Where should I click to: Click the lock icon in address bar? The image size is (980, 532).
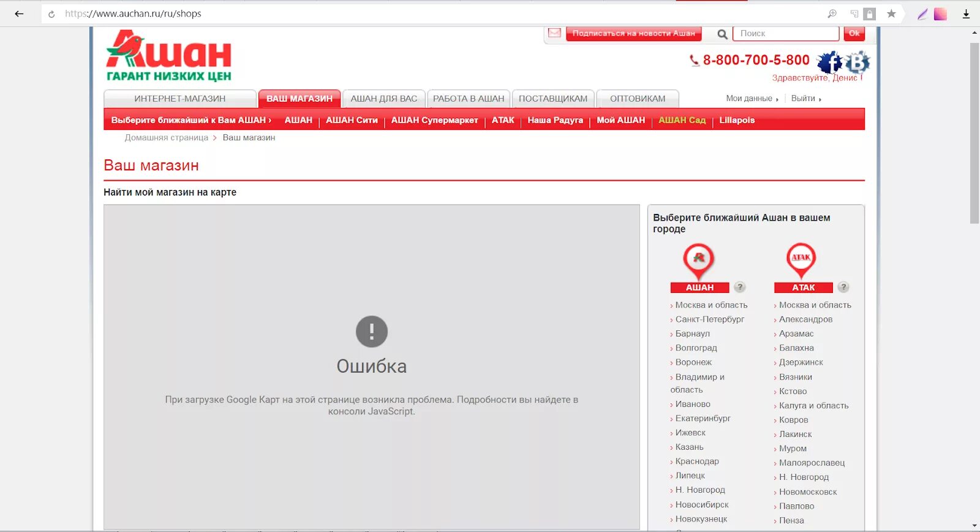pyautogui.click(x=870, y=13)
